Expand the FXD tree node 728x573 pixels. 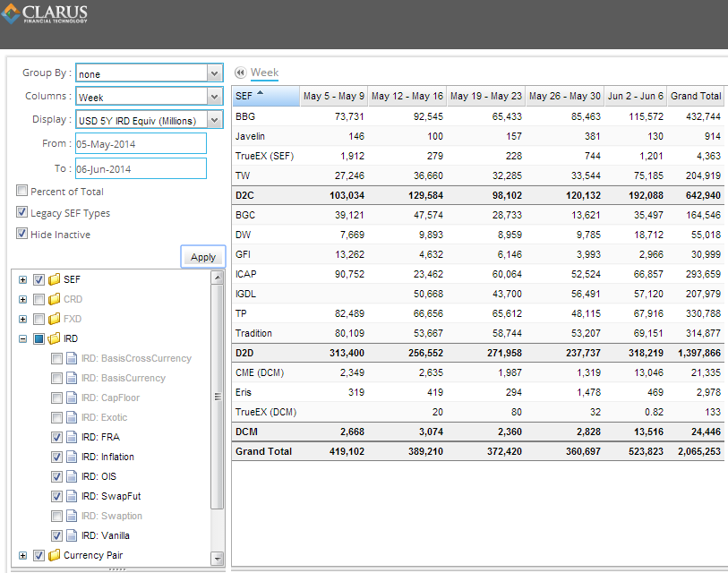click(x=22, y=319)
